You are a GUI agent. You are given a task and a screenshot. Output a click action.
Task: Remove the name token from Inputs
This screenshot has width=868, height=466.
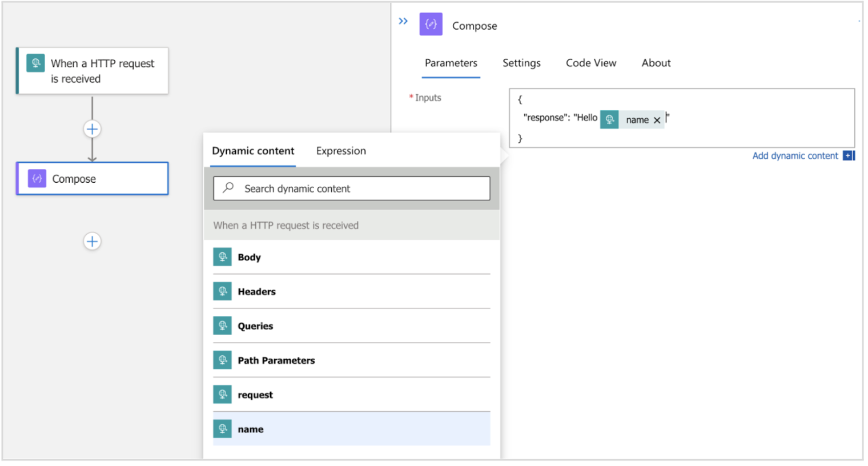click(x=657, y=120)
